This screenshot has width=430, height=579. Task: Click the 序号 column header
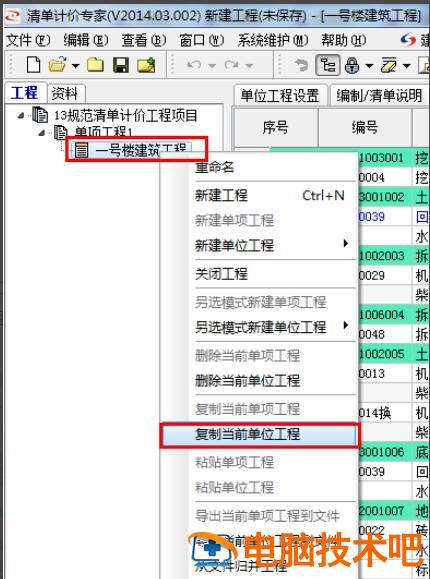coord(275,127)
